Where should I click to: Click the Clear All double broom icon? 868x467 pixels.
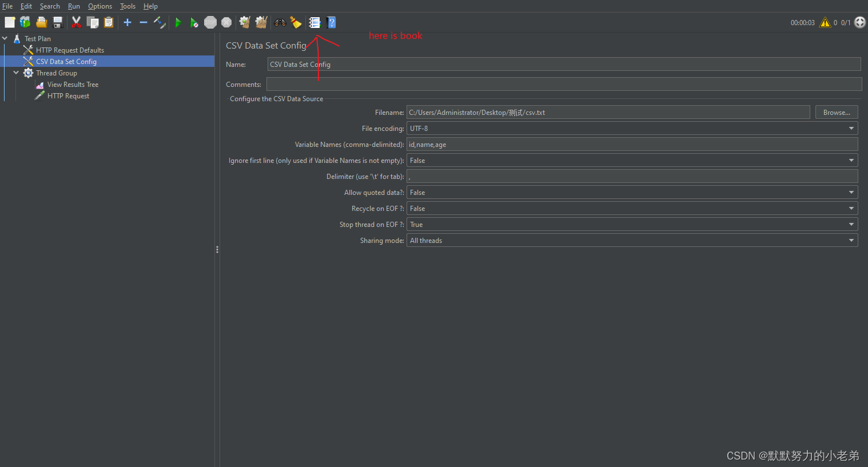[x=261, y=22]
